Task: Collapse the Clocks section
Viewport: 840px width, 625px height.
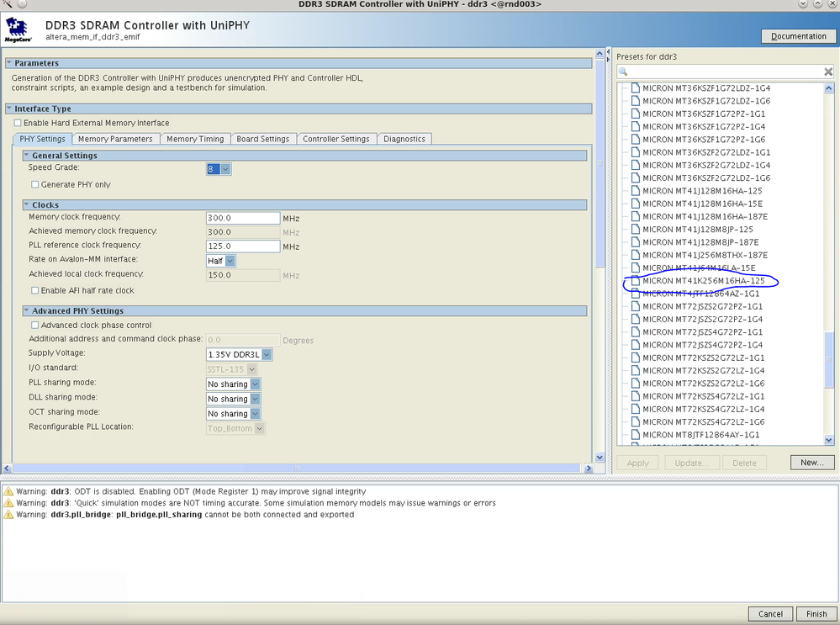Action: [x=26, y=205]
